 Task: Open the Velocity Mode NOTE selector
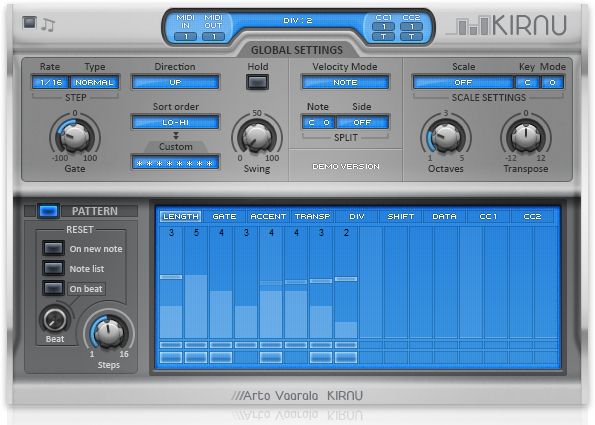pyautogui.click(x=345, y=82)
